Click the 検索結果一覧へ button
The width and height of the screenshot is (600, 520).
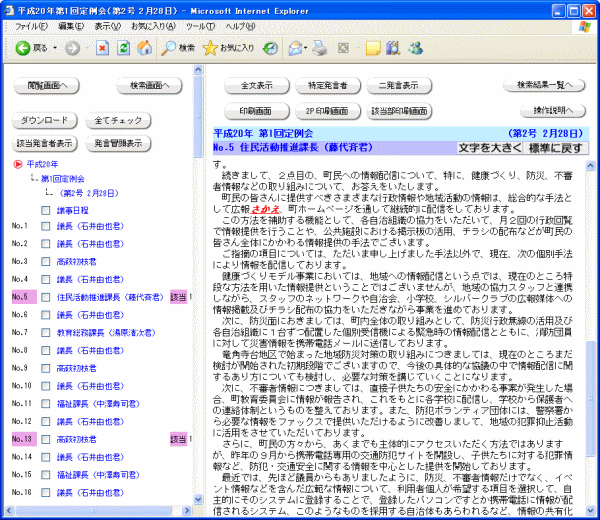(x=544, y=85)
